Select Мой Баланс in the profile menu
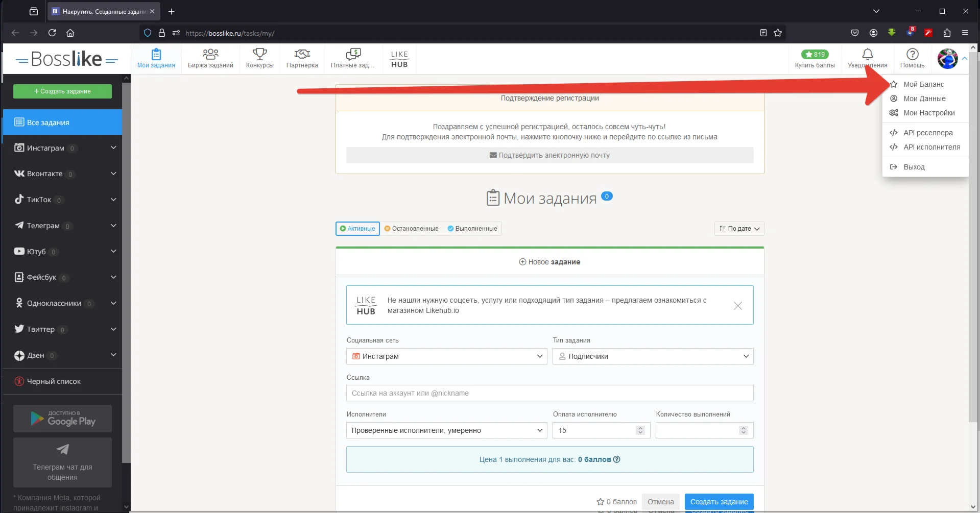This screenshot has height=513, width=980. (923, 84)
